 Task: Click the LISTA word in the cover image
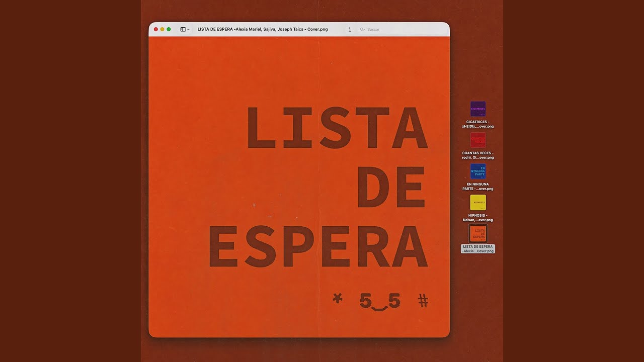click(337, 128)
